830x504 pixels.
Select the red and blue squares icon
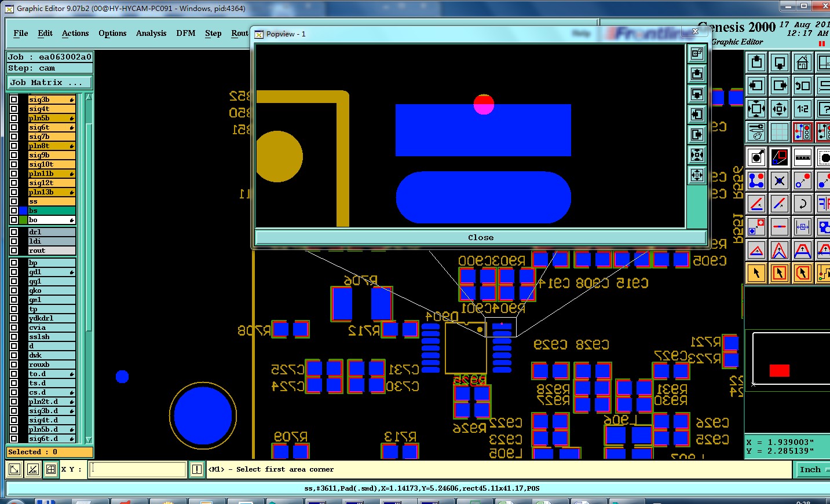(x=780, y=157)
